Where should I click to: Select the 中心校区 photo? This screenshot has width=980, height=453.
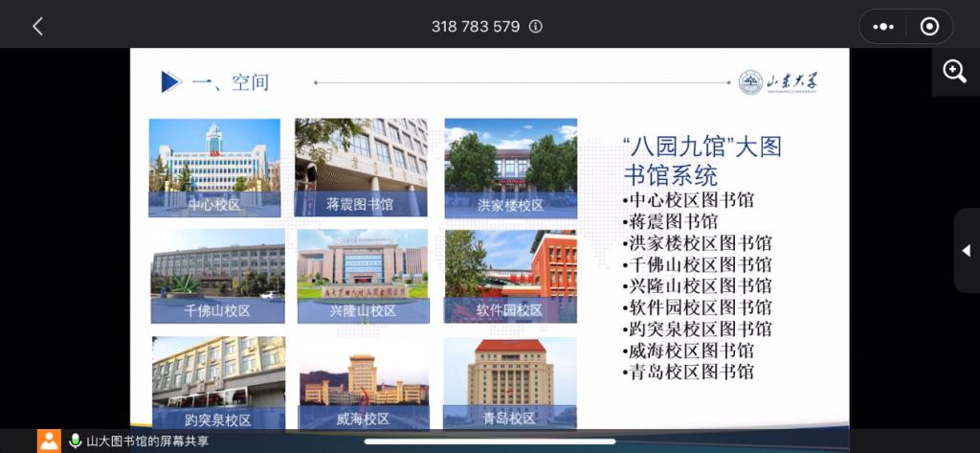click(x=214, y=168)
